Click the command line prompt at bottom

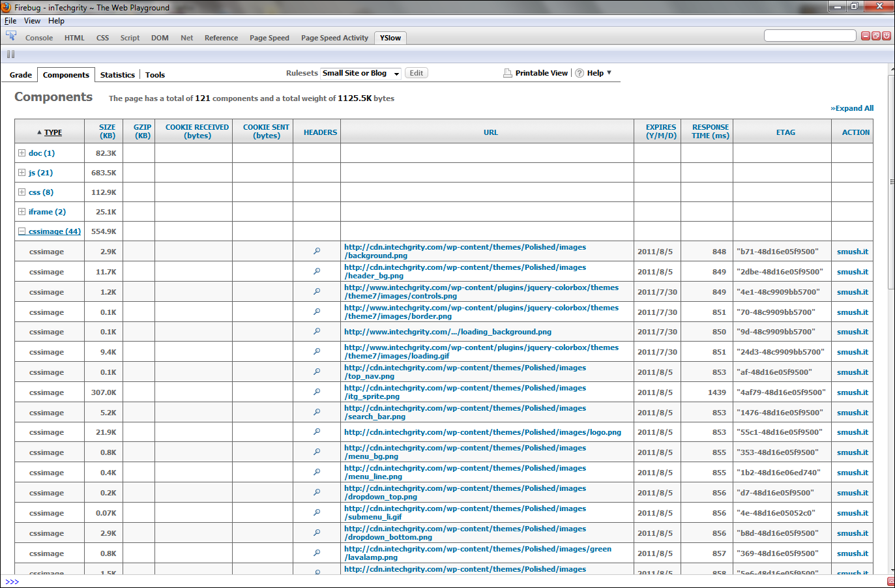[x=12, y=582]
